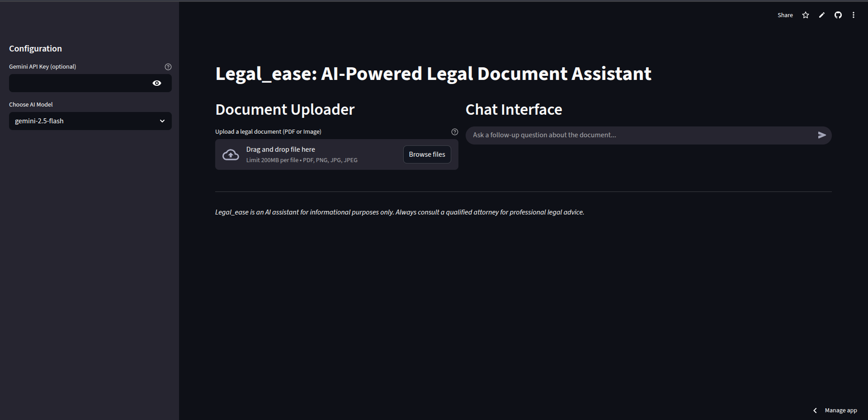
Task: Click Browse files to upload a document
Action: coord(426,154)
